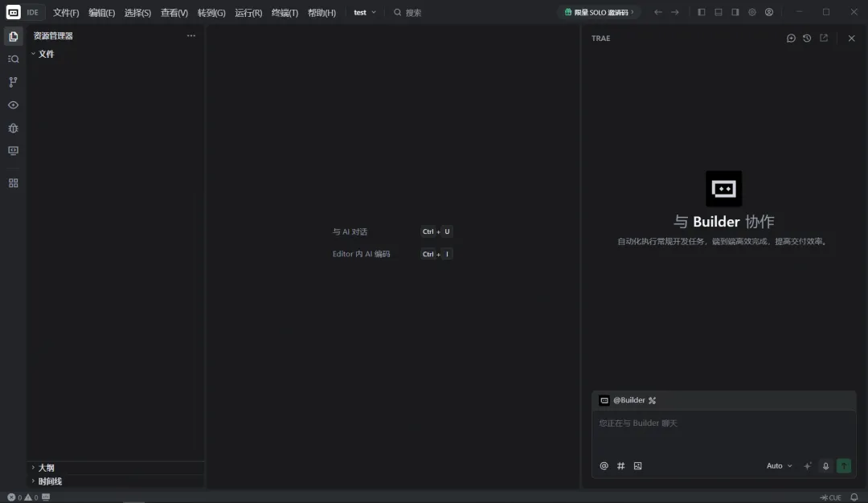
Task: Open the 查看(V) menu
Action: [174, 12]
